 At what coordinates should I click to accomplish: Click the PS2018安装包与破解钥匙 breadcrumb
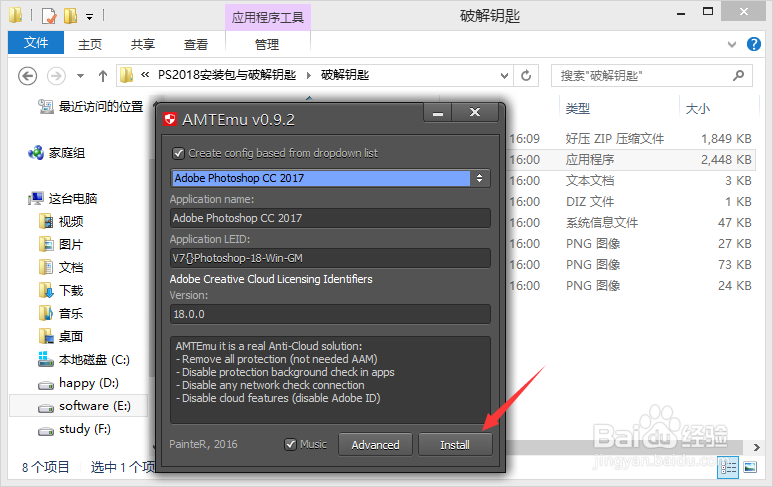227,75
